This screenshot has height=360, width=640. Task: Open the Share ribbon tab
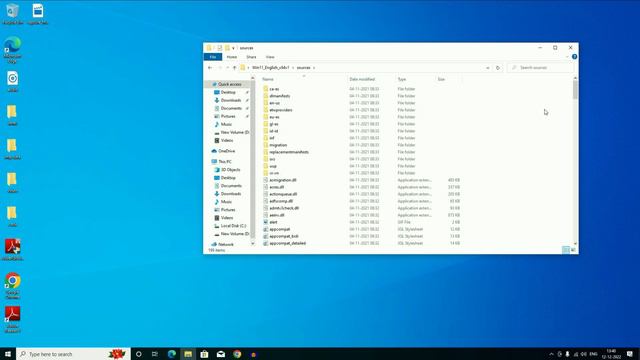[251, 57]
